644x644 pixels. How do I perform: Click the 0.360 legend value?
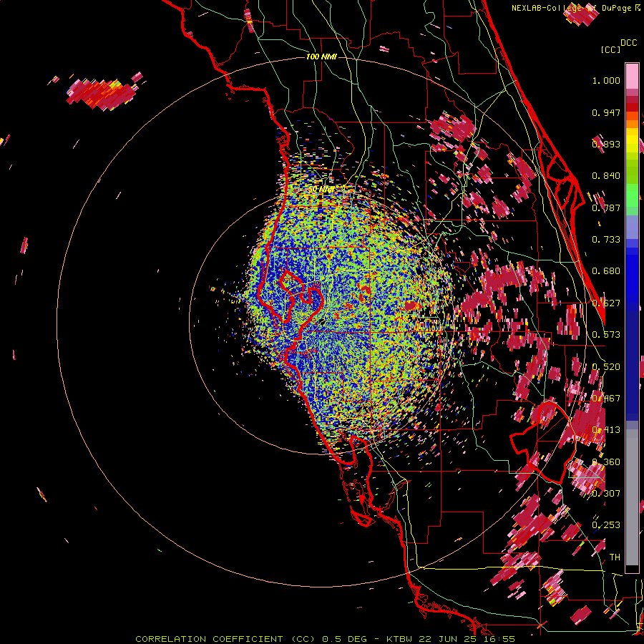[606, 462]
